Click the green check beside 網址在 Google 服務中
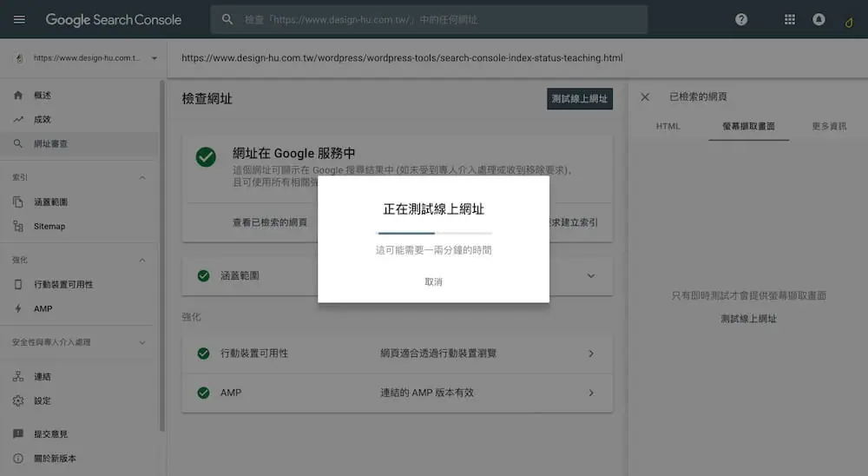This screenshot has width=868, height=476. (x=206, y=157)
